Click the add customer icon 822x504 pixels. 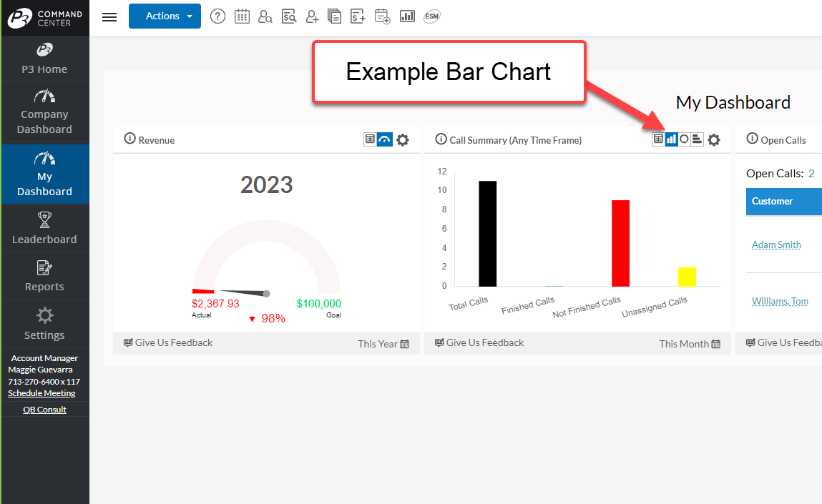(312, 16)
